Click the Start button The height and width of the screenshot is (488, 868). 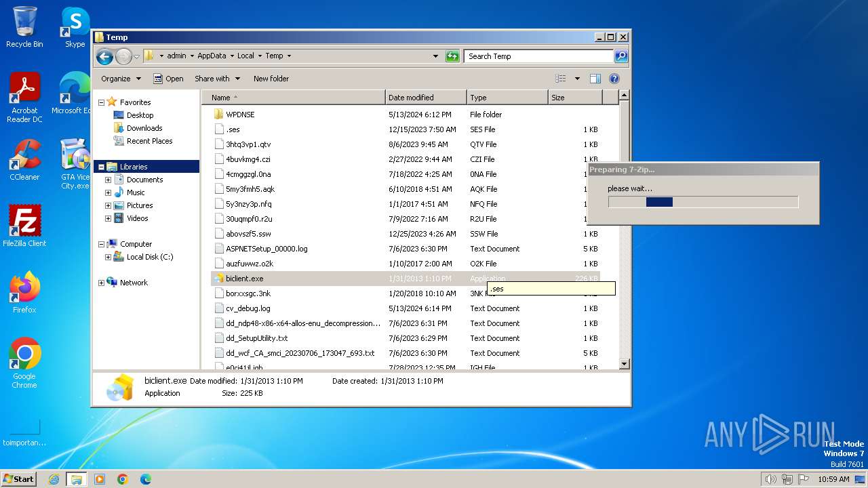(x=19, y=479)
